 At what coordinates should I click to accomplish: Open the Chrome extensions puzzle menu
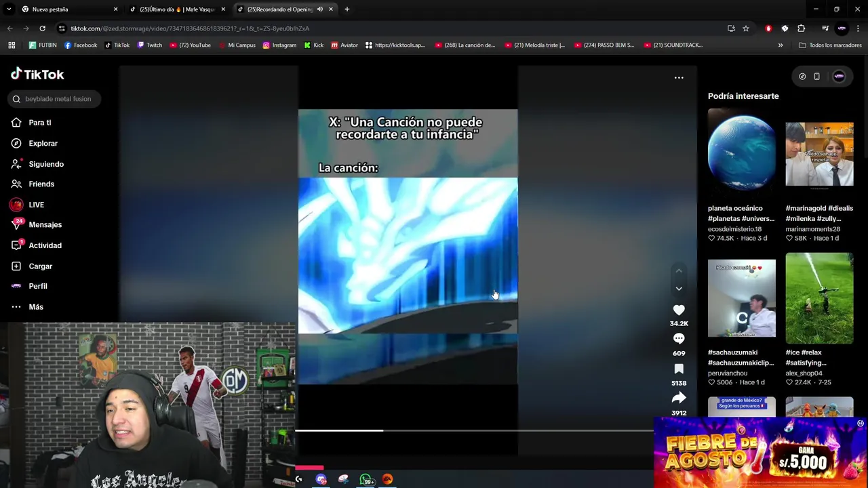coord(801,28)
